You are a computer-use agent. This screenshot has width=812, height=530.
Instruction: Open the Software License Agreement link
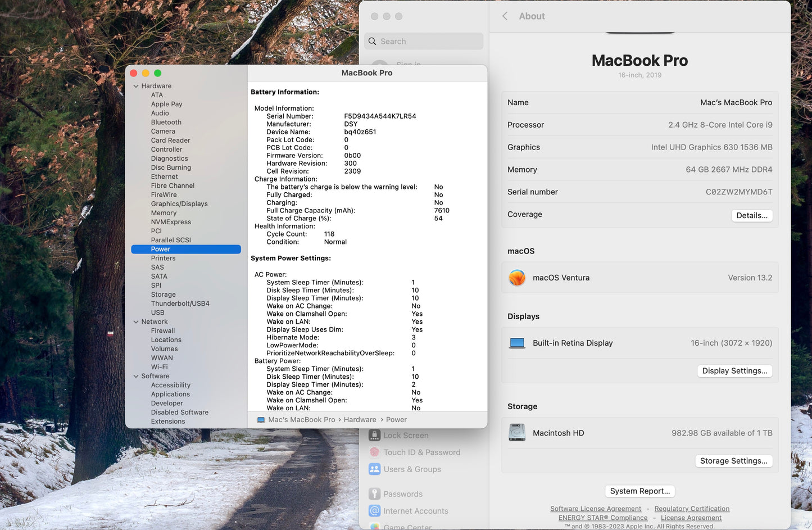[595, 509]
